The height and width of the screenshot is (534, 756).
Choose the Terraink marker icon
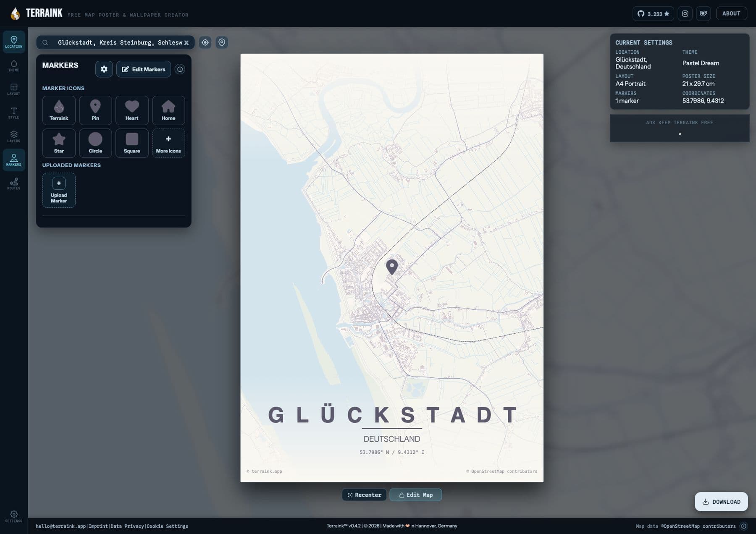pyautogui.click(x=59, y=110)
